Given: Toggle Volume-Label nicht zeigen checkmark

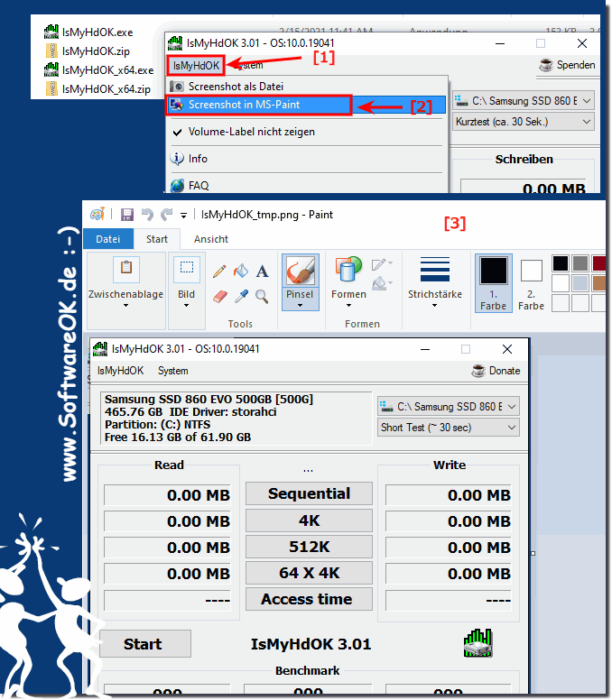Looking at the screenshot, I should (x=177, y=132).
